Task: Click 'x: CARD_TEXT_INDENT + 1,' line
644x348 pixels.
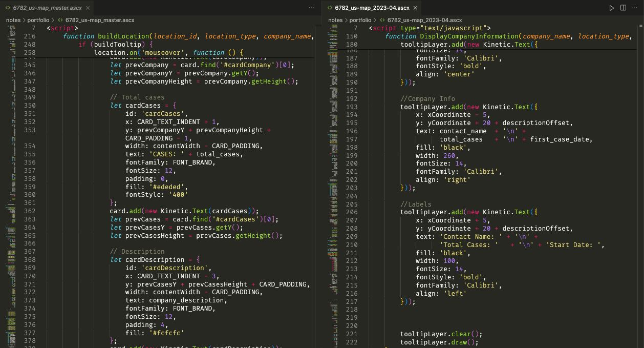Action: [173, 122]
